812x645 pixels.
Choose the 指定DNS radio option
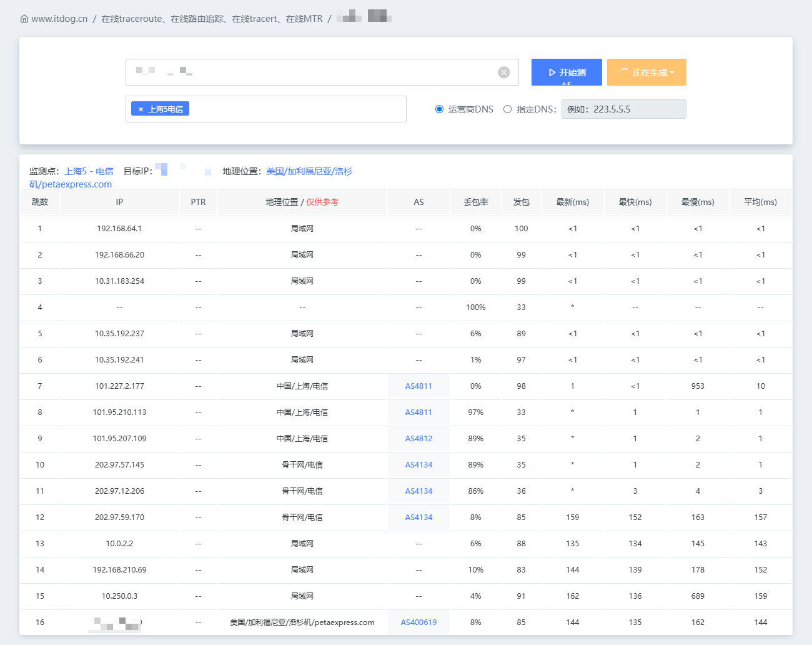(x=507, y=109)
